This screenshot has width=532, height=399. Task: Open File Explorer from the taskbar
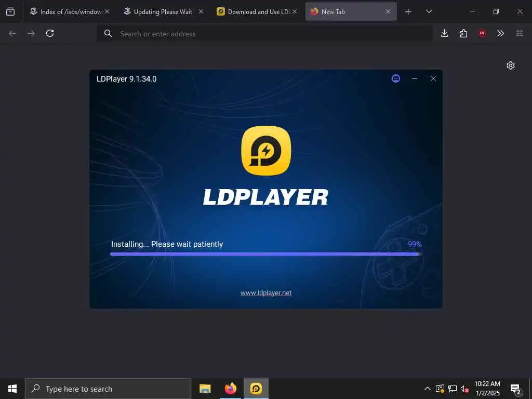(205, 389)
